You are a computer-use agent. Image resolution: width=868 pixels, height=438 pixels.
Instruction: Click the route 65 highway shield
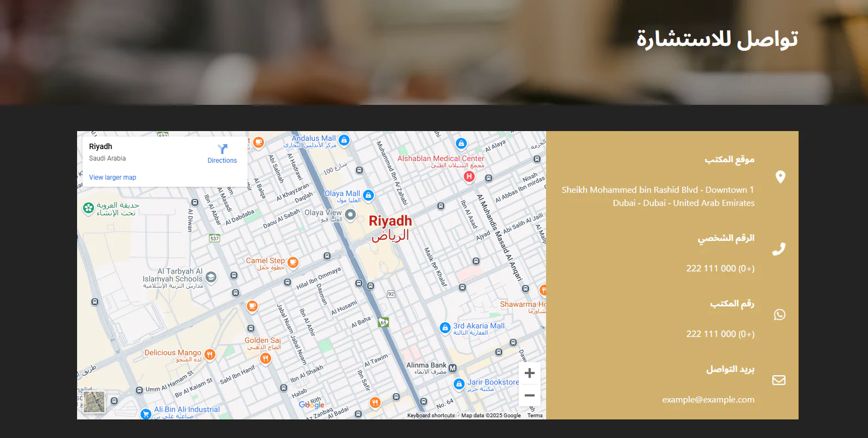(x=384, y=322)
